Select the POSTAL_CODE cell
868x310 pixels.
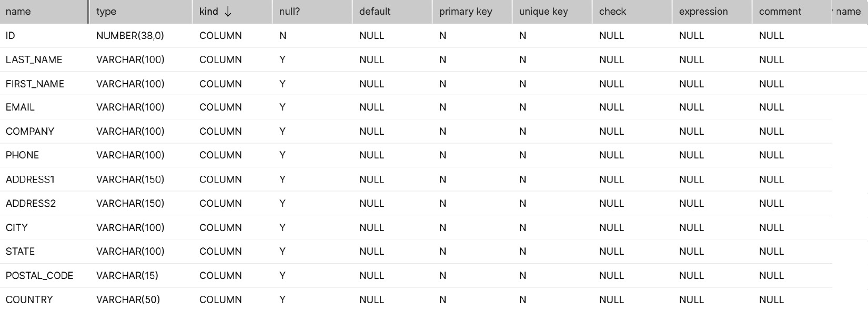coord(45,275)
